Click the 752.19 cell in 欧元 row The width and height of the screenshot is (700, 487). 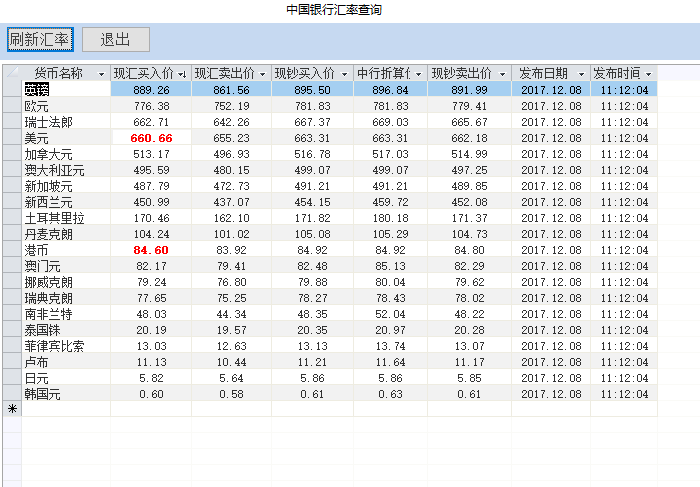[231, 106]
